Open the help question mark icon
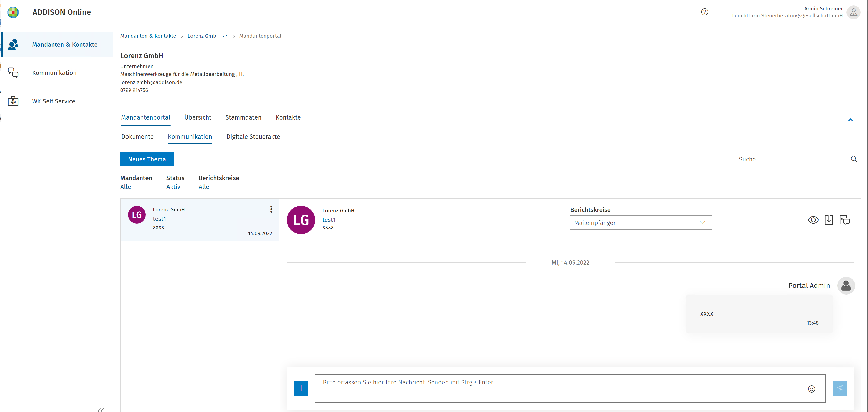This screenshot has height=412, width=868. point(705,12)
